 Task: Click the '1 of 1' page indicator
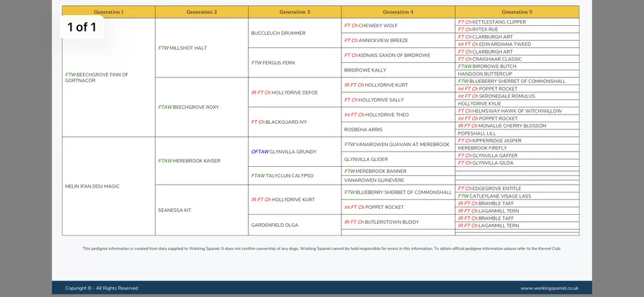click(82, 28)
